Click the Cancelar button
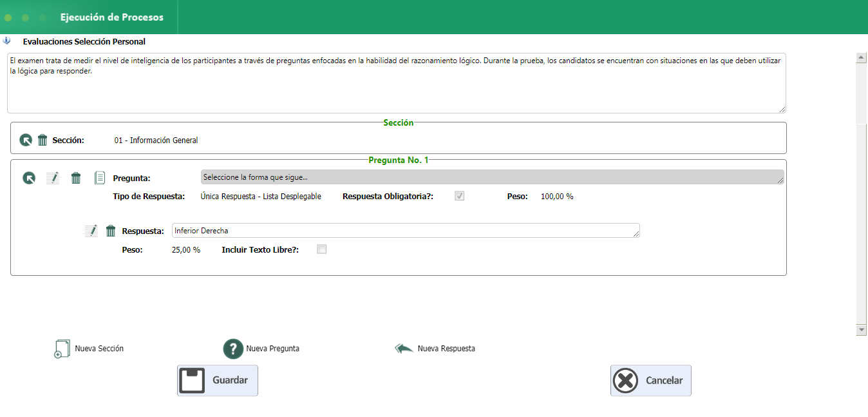 pos(651,380)
